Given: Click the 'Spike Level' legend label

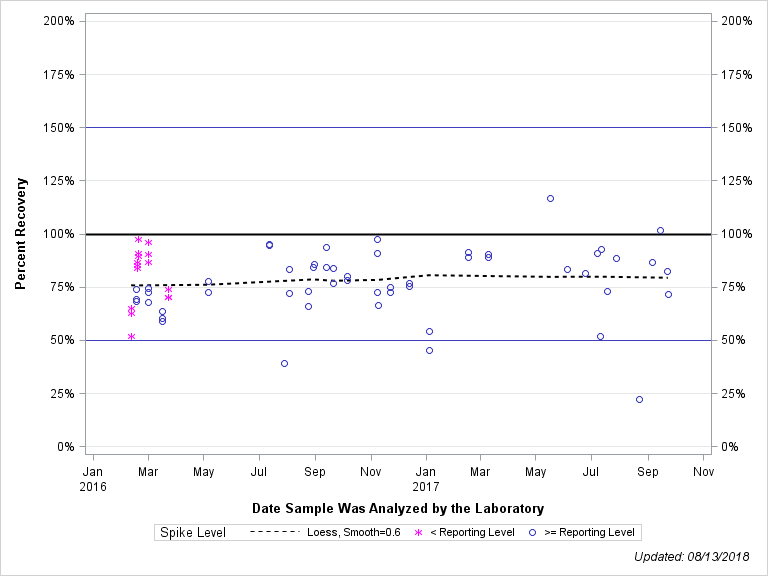Looking at the screenshot, I should click(x=193, y=532).
